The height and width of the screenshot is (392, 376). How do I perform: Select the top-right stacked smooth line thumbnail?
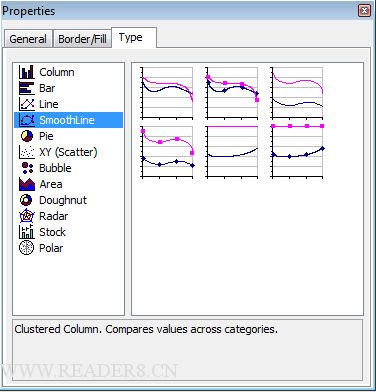[x=297, y=93]
